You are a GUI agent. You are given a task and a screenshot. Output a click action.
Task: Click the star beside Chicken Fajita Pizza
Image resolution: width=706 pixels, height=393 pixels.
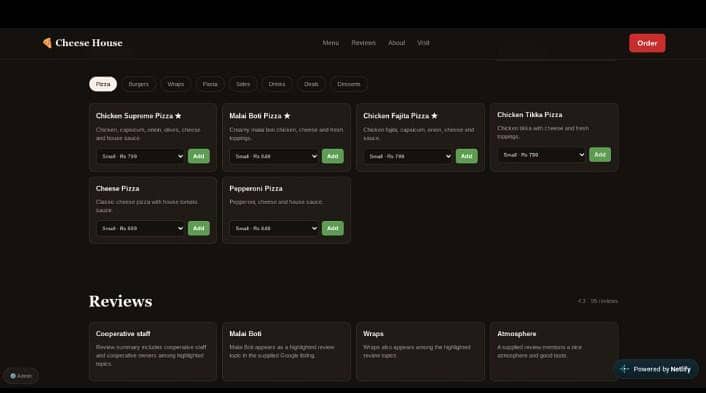point(434,116)
